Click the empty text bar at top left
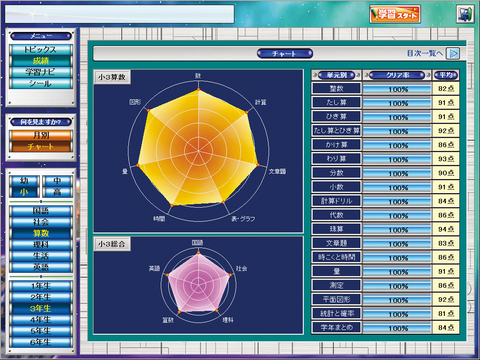480x360 pixels. (x=119, y=14)
